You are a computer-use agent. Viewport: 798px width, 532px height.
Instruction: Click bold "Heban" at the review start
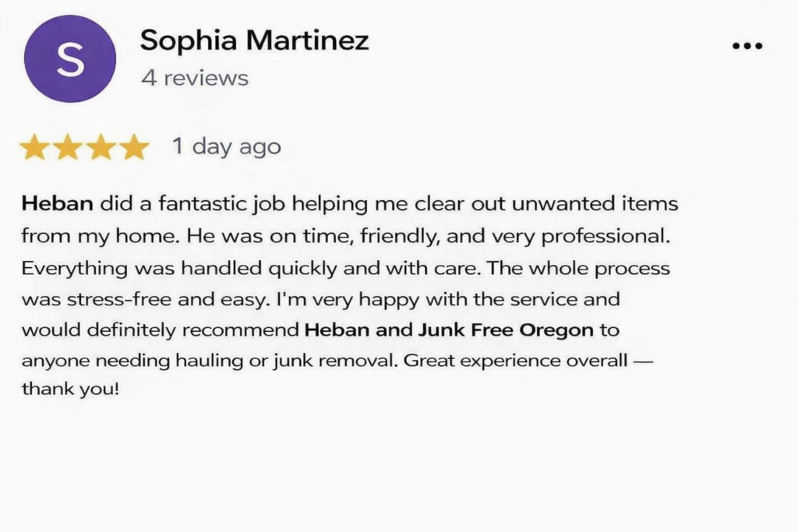coord(58,205)
